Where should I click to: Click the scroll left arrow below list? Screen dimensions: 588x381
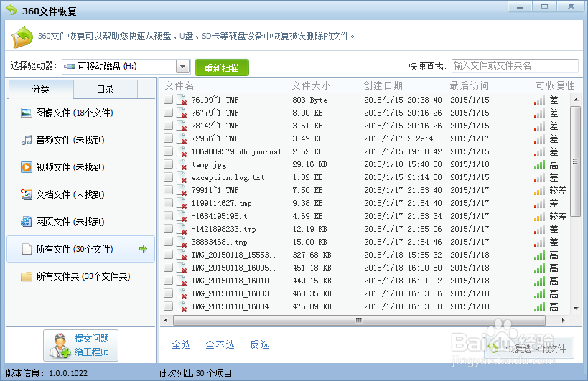(166, 320)
